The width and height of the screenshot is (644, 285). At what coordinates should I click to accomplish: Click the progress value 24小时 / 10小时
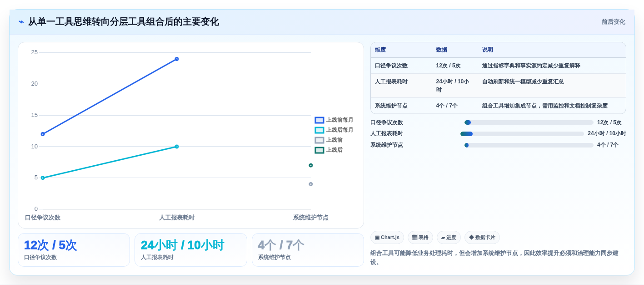tap(607, 134)
